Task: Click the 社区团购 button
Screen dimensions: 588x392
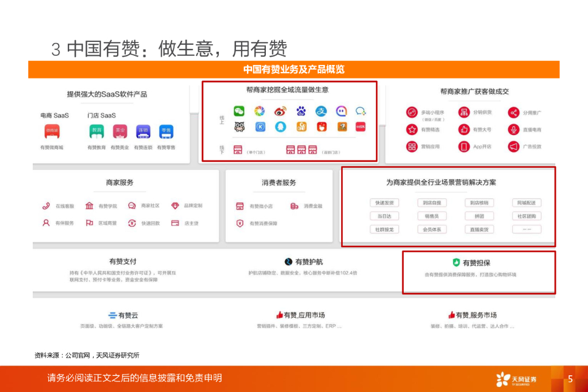Action: pyautogui.click(x=527, y=216)
